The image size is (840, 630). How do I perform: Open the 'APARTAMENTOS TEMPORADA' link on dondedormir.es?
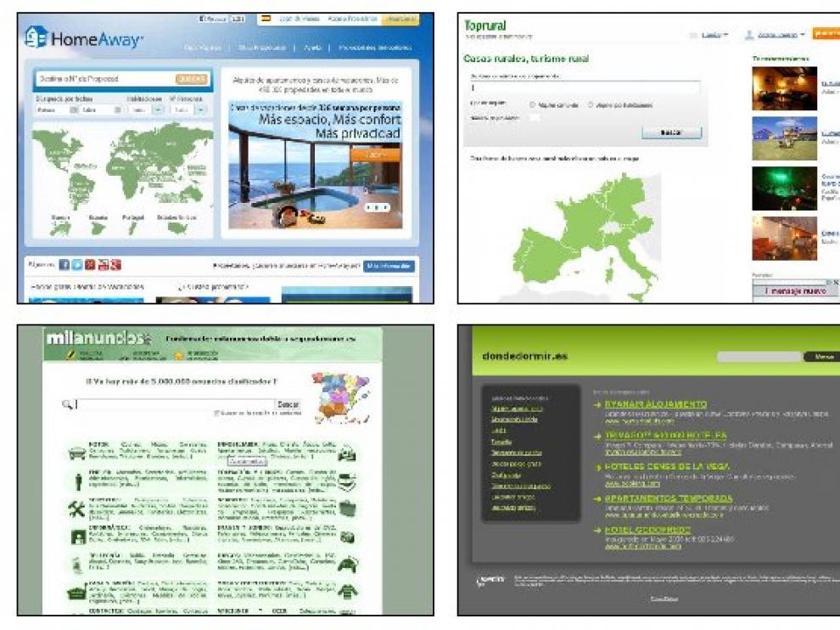point(668,498)
